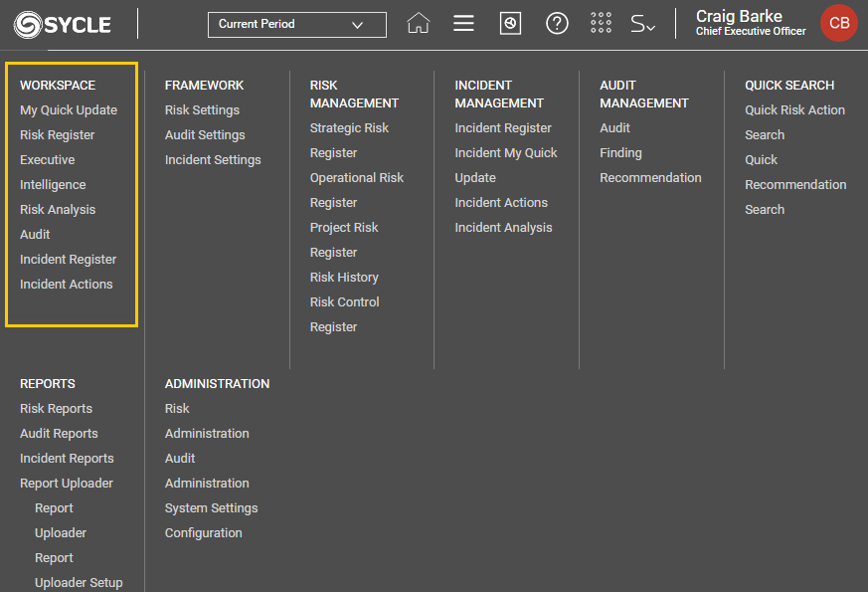Click Craig Barke profile name
This screenshot has height=592, width=868.
pos(739,17)
